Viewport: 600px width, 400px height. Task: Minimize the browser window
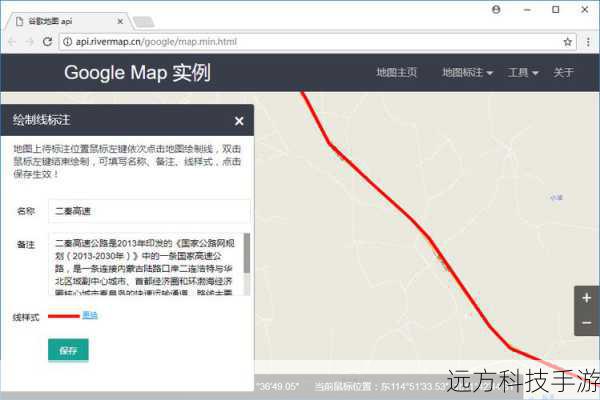(527, 10)
